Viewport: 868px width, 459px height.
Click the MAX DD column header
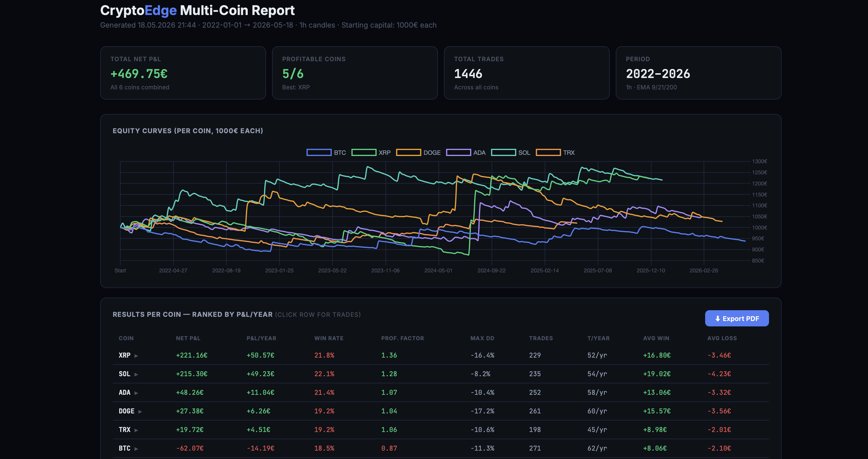point(482,338)
